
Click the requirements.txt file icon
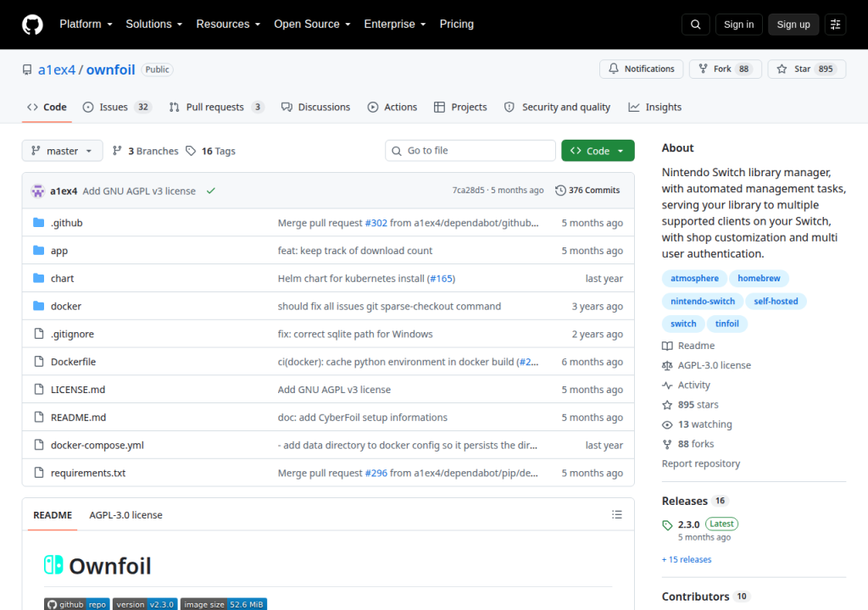38,472
